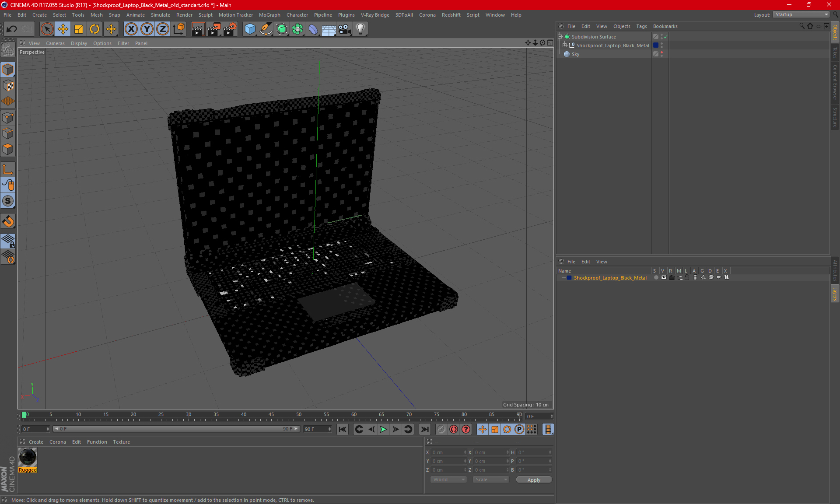Image resolution: width=840 pixels, height=504 pixels.
Task: Select the Rotate tool
Action: pos(94,29)
